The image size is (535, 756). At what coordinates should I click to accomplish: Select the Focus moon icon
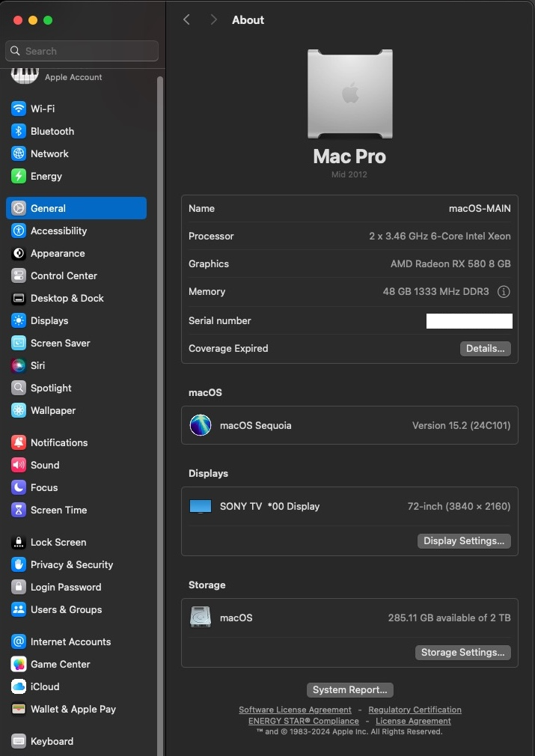coord(18,487)
